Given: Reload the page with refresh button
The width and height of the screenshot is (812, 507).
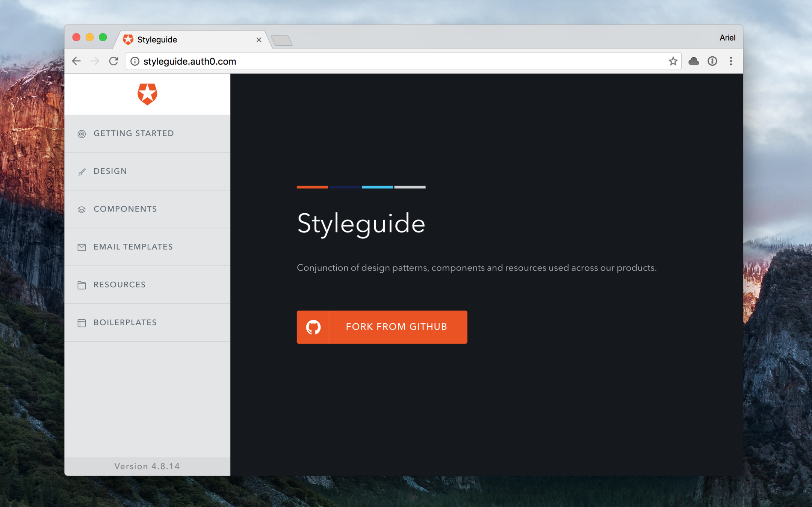Looking at the screenshot, I should coord(113,61).
